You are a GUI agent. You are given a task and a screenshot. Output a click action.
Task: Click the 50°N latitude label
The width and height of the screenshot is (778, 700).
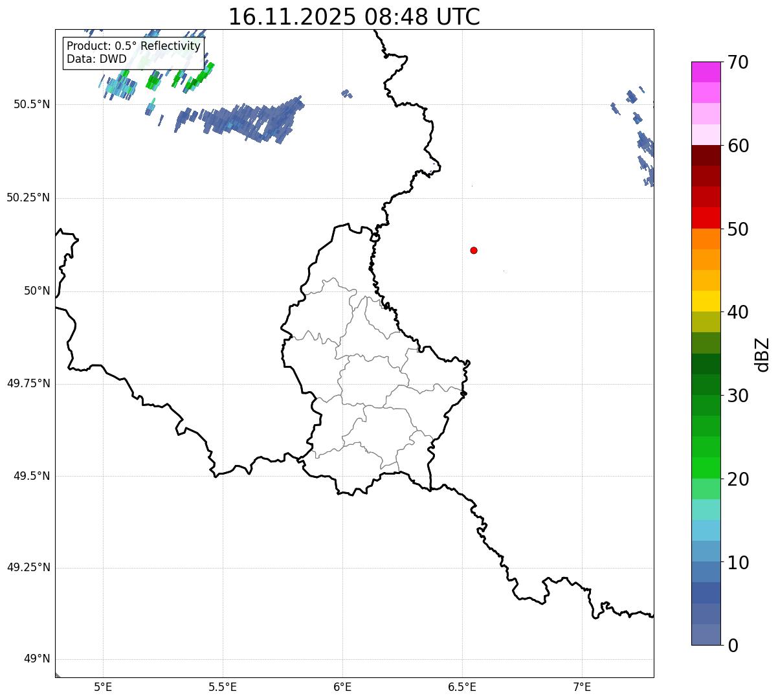click(x=37, y=291)
